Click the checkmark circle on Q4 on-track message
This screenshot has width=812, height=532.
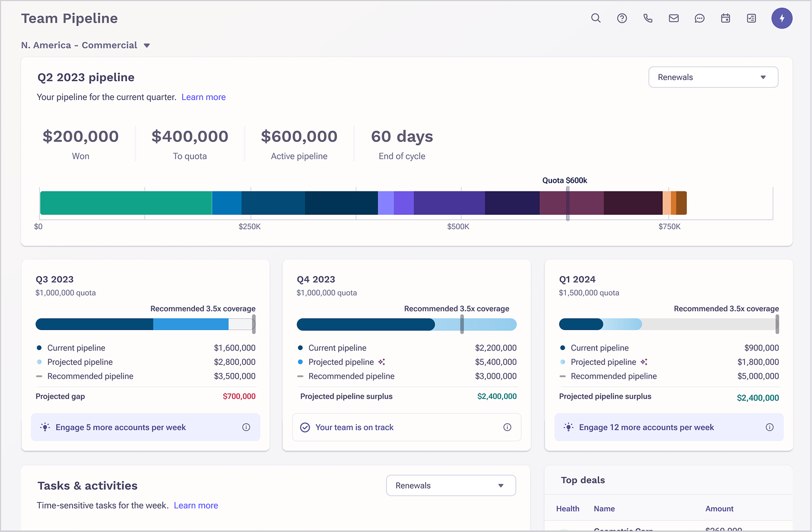tap(305, 427)
